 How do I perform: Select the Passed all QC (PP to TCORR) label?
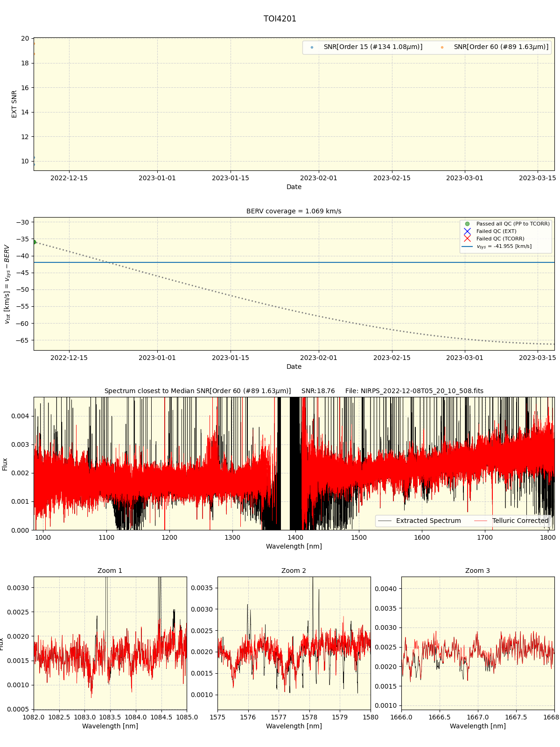coord(513,224)
